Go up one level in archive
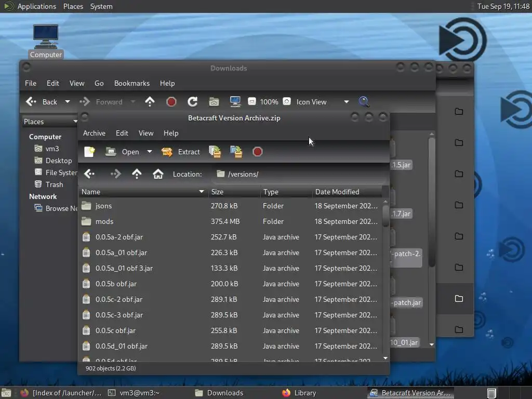Screen dimensions: 532x399 click(x=137, y=174)
